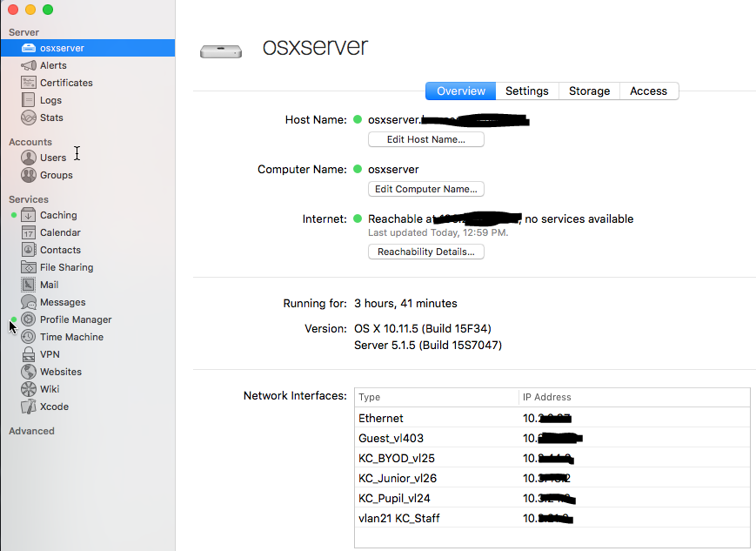Click the yellow minimize window button
The width and height of the screenshot is (756, 551).
(x=30, y=10)
